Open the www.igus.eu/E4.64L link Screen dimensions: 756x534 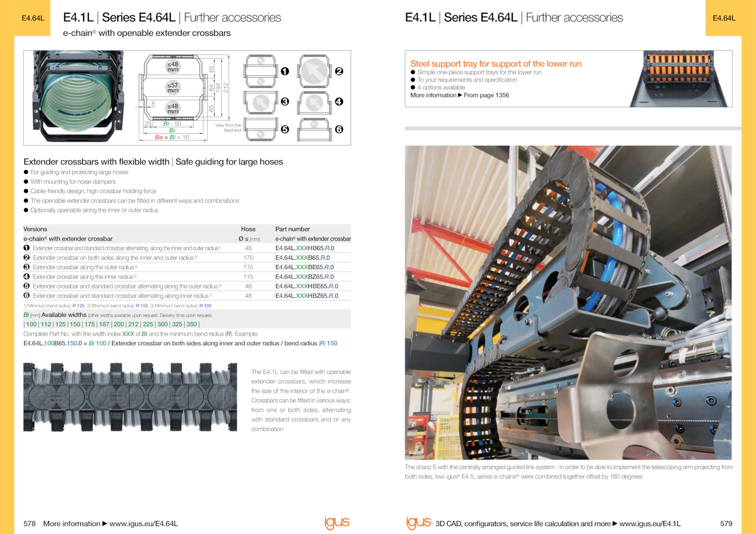144,524
